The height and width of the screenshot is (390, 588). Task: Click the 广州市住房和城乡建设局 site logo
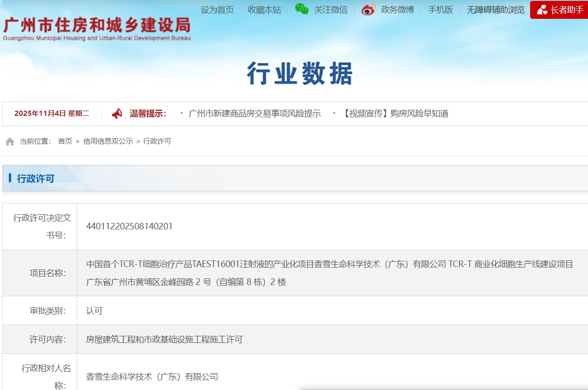pos(97,29)
